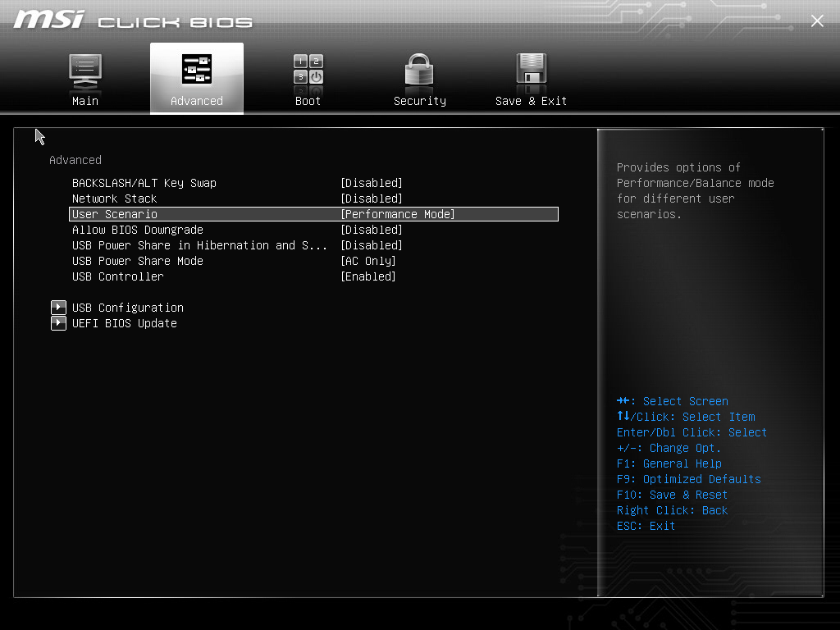Image resolution: width=840 pixels, height=630 pixels.
Task: Change USB Controller Enabled value
Action: point(368,276)
